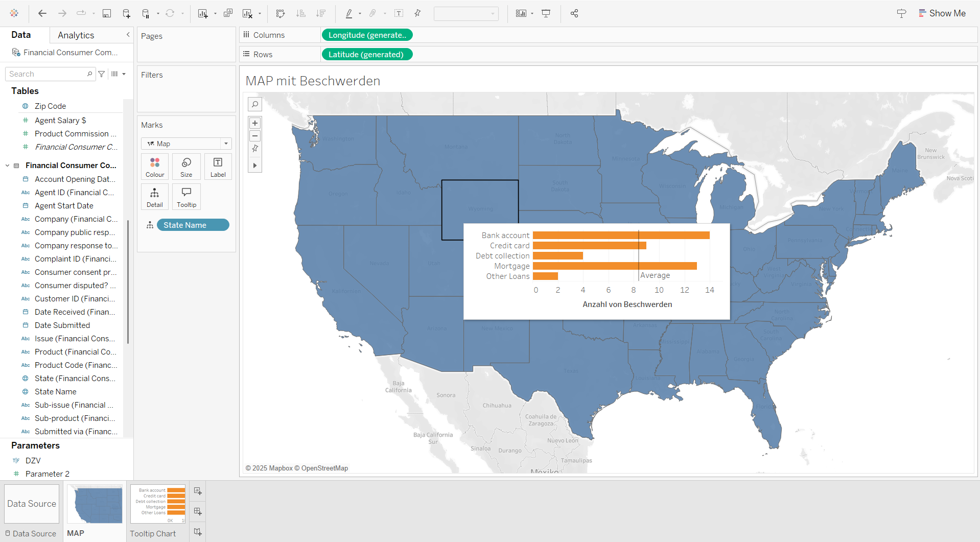The height and width of the screenshot is (542, 980).
Task: Toggle the highlighter tool
Action: 351,13
